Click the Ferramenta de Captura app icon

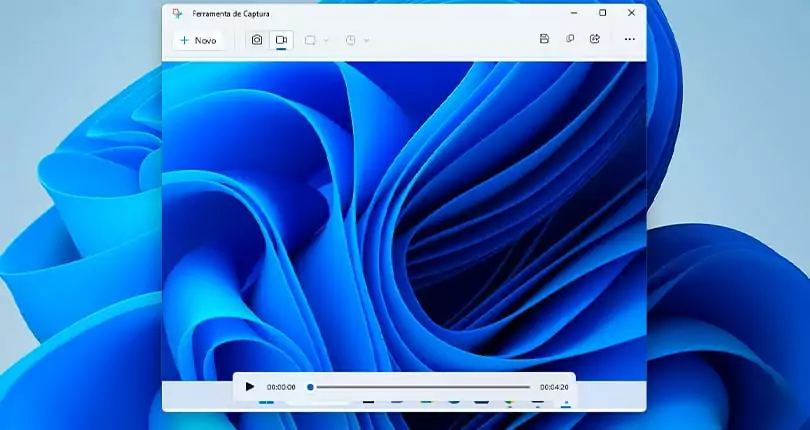[x=178, y=13]
